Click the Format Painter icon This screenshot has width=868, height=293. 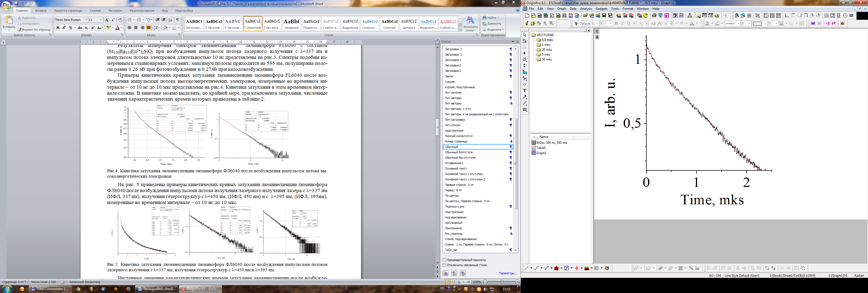[x=34, y=30]
